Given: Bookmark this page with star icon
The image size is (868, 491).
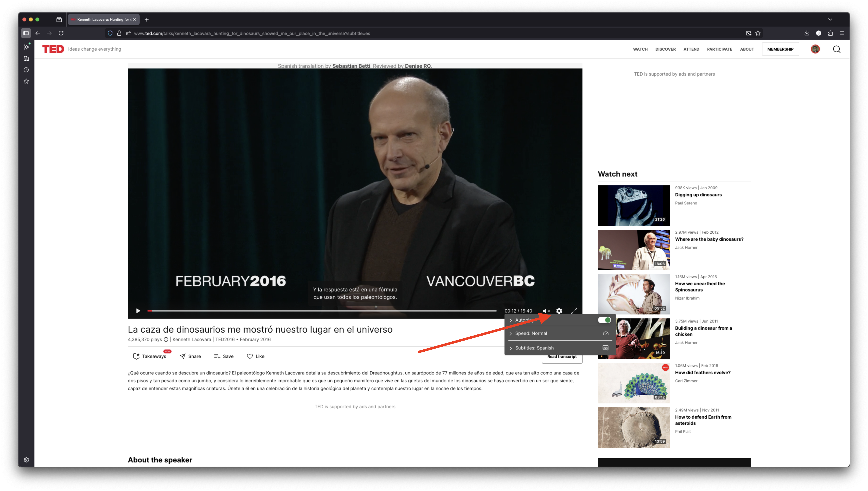Looking at the screenshot, I should tap(758, 33).
